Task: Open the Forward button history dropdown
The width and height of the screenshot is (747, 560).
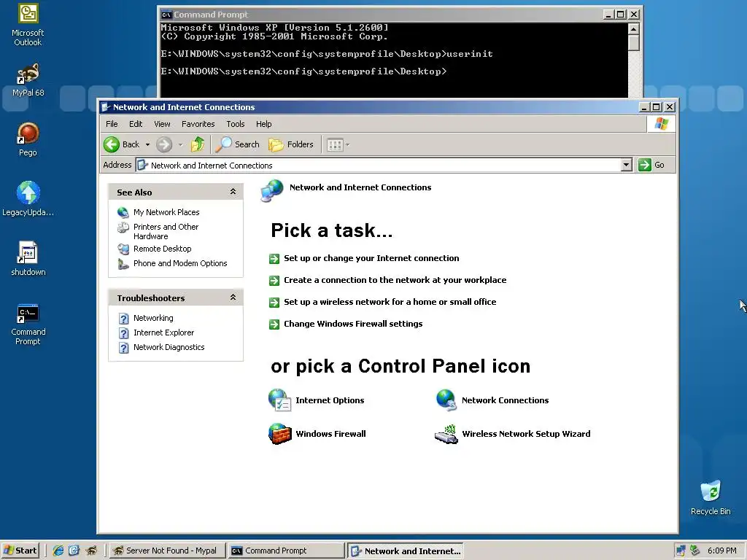Action: pyautogui.click(x=181, y=144)
